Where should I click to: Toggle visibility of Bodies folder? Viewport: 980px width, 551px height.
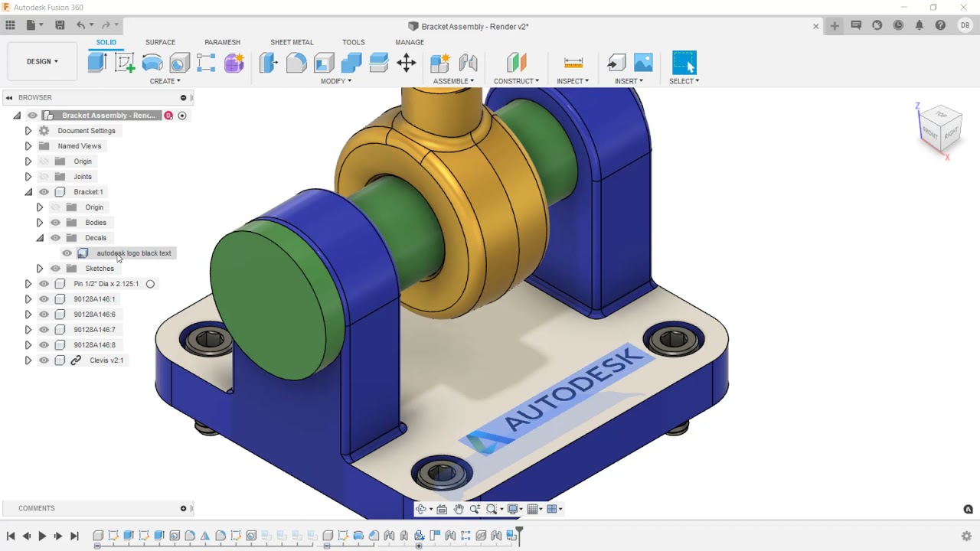coord(55,223)
